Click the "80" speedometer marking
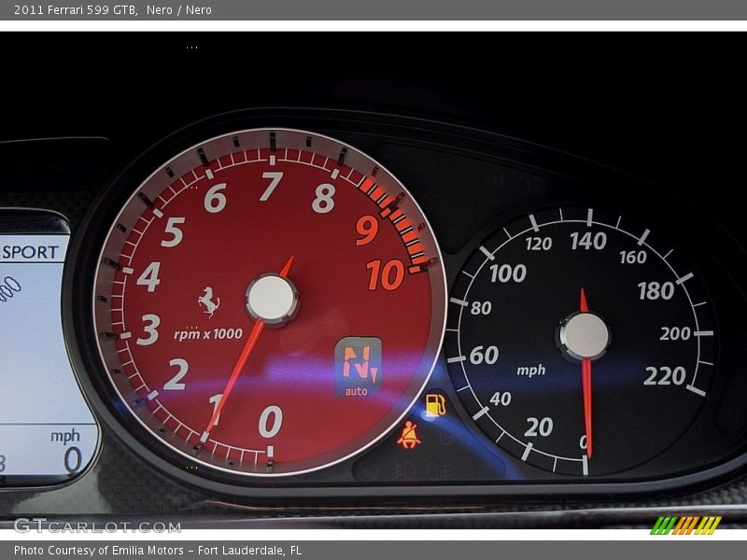Screen dimensions: 747x560 point(481,309)
